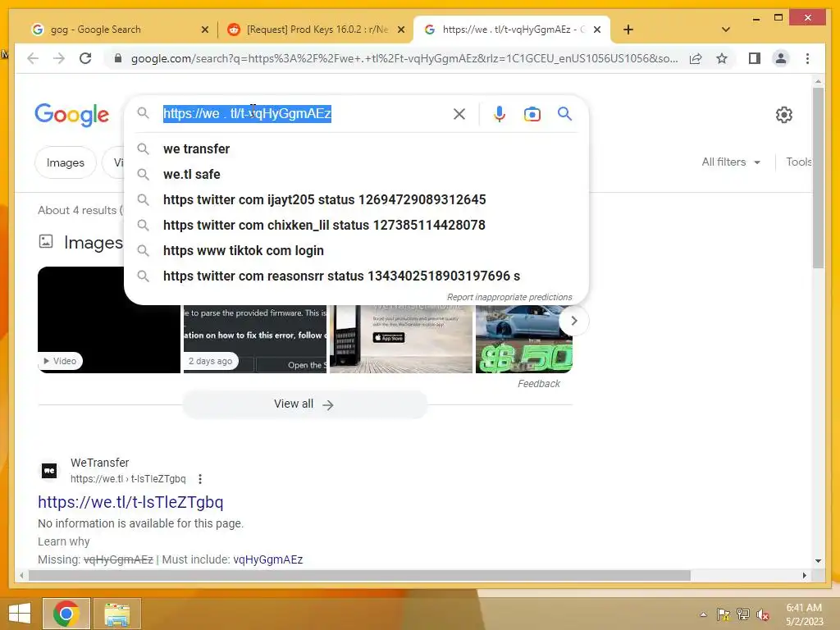This screenshot has width=840, height=630.
Task: Click the Chrome back arrow
Action: pyautogui.click(x=33, y=58)
